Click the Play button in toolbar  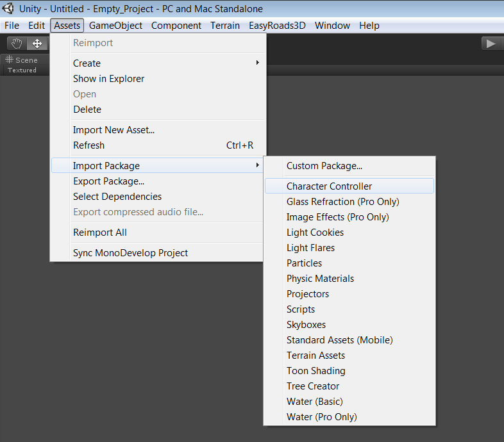pos(491,44)
